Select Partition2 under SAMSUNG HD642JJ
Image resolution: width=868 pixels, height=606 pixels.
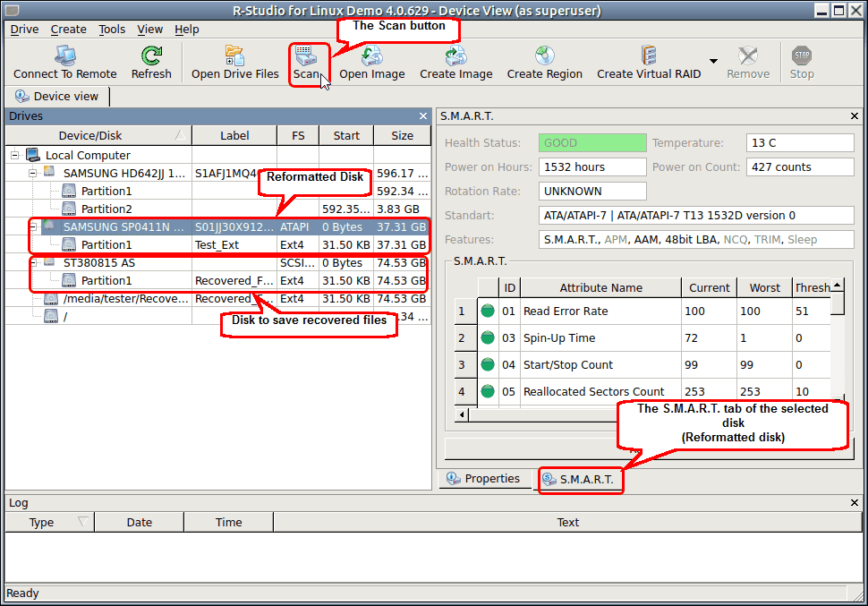tap(218, 209)
